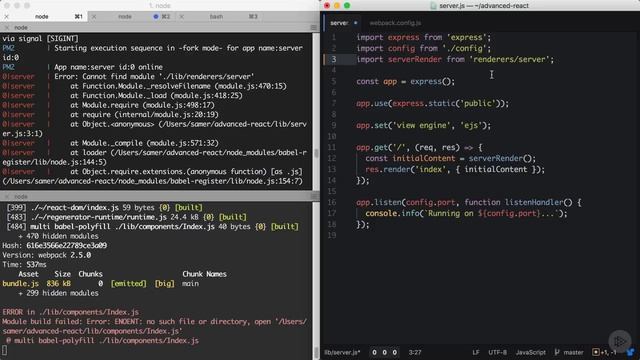640x360 pixels.
Task: Click line number 11 in the gutter
Action: 332,147
